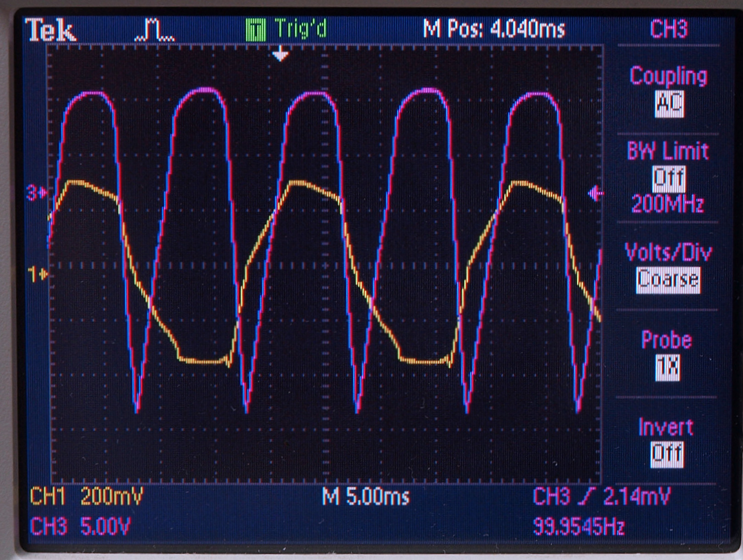Toggle Invert Off setting
This screenshot has height=560, width=743.
point(667,454)
